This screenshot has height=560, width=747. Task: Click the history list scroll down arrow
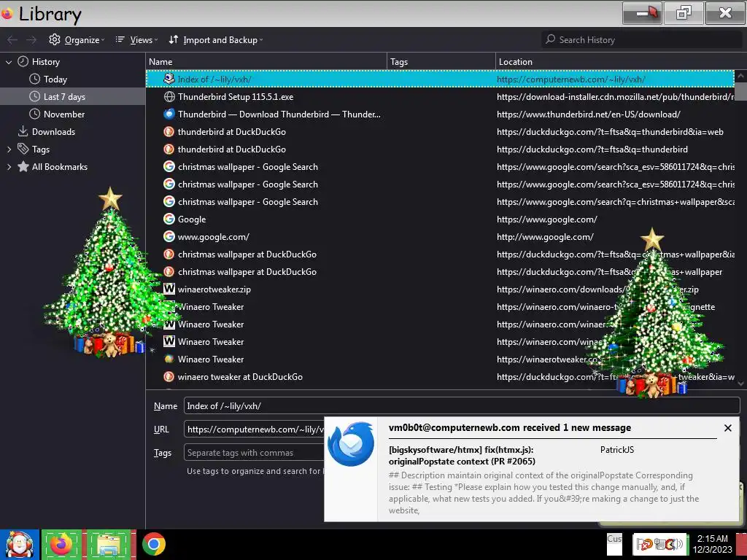point(740,384)
